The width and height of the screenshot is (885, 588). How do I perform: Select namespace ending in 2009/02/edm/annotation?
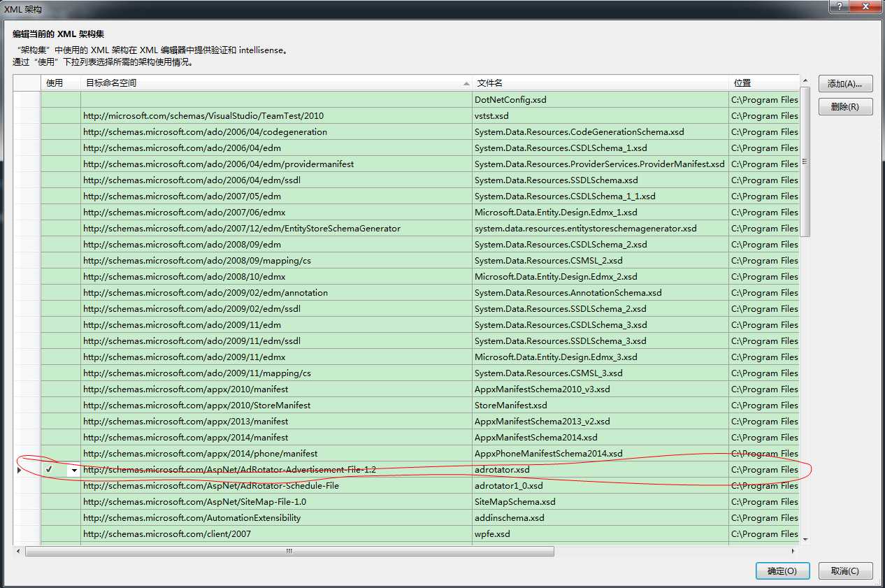pyautogui.click(x=277, y=293)
